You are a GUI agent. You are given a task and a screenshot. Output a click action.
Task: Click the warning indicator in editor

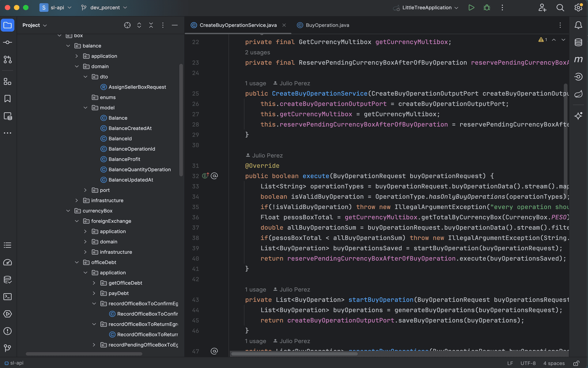tap(543, 40)
